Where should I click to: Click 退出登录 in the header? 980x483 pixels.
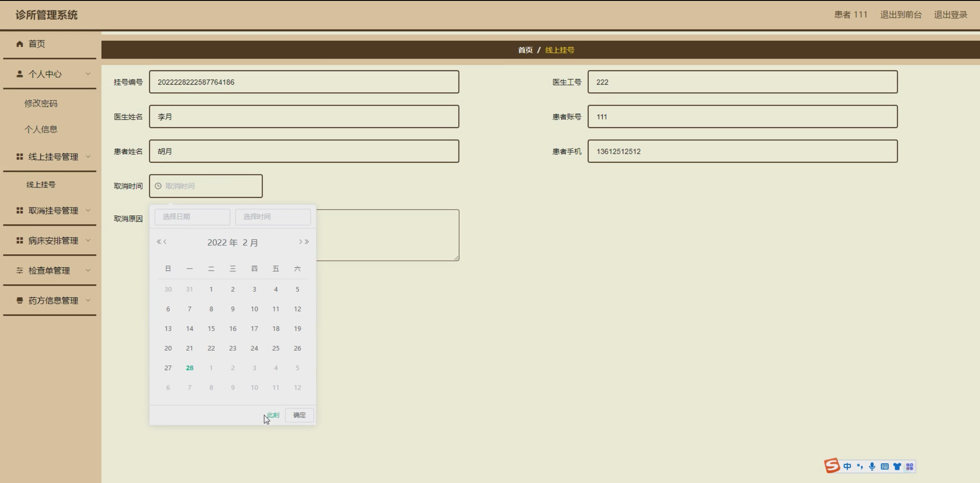[x=950, y=15]
